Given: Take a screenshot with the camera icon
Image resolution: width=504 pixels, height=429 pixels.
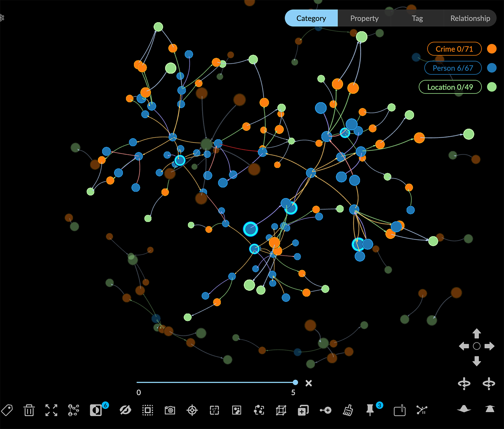Looking at the screenshot, I should coord(170,410).
